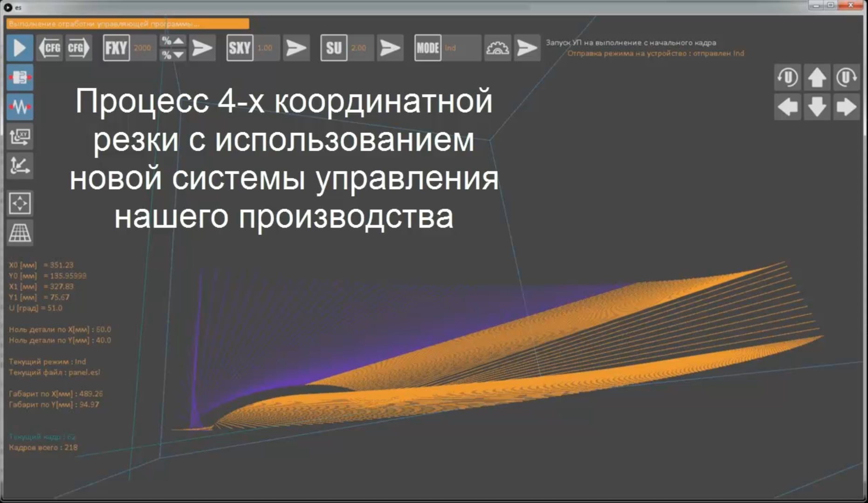Click the FXY feed rate button
Screen dimensions: 868x503
[116, 48]
